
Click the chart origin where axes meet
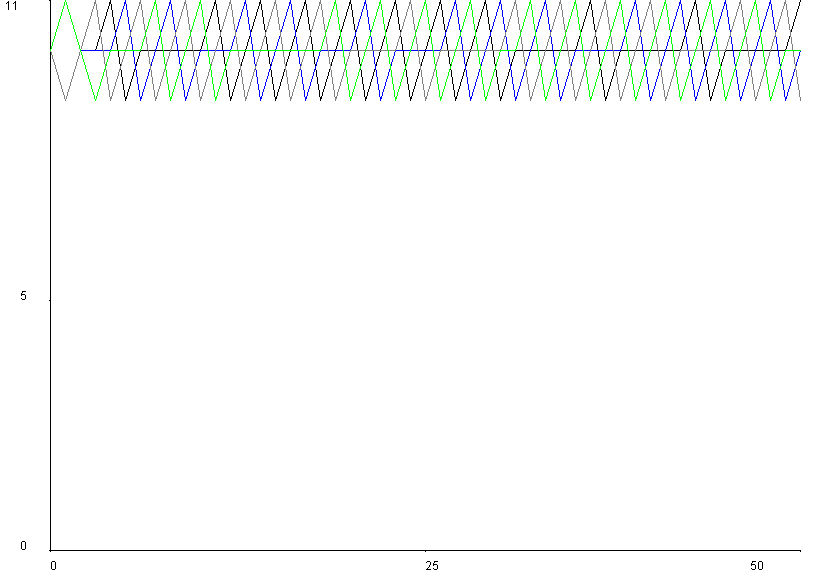51,549
